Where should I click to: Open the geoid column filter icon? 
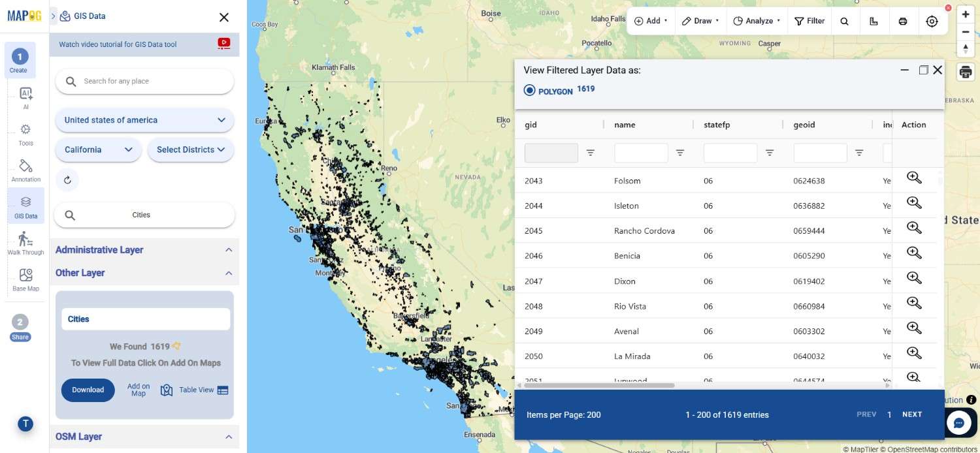pyautogui.click(x=859, y=153)
